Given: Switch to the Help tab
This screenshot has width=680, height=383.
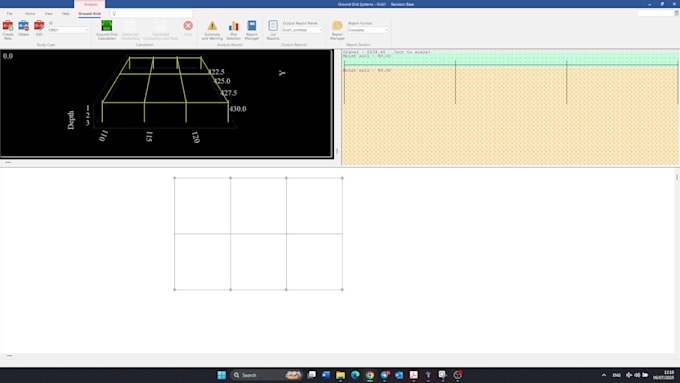Looking at the screenshot, I should [65, 13].
